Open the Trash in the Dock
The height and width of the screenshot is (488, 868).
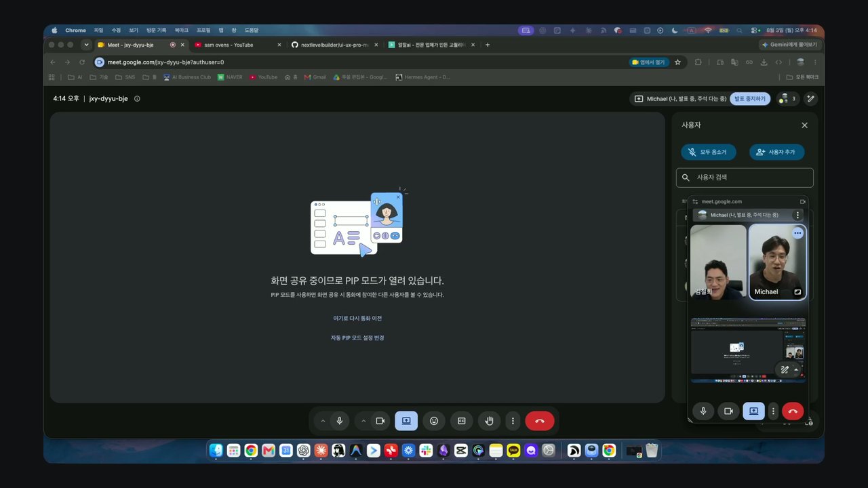tap(652, 450)
